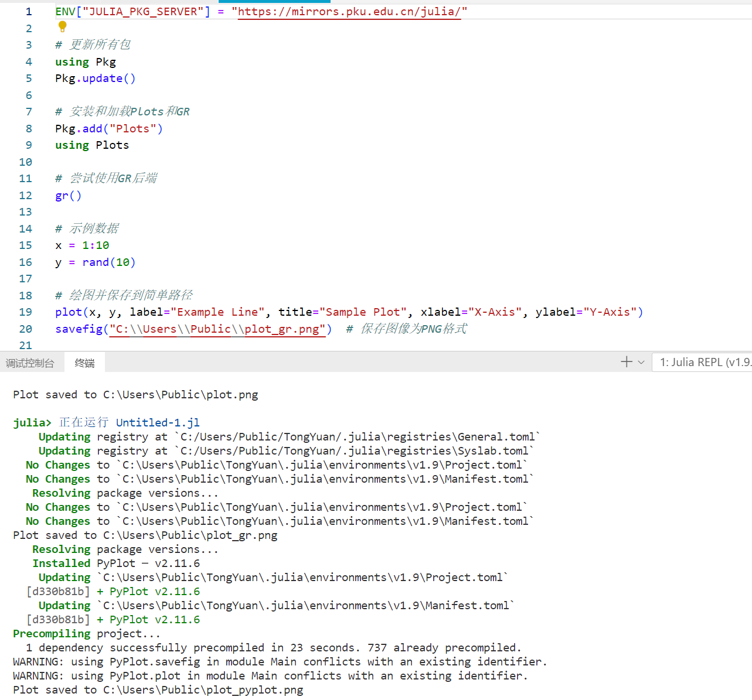Click the comment '# 绘图并保存到简单路径'
Image resolution: width=752 pixels, height=700 pixels.
point(124,296)
